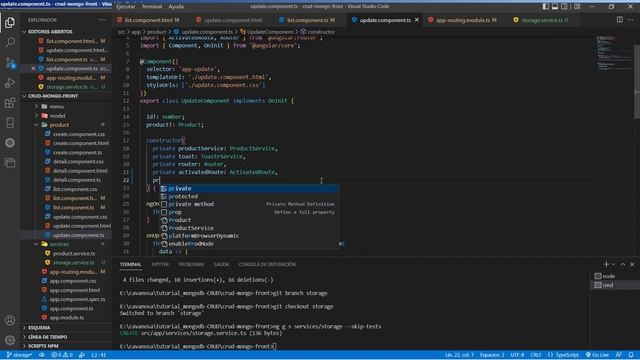Open the Extensions view

(x=10, y=103)
